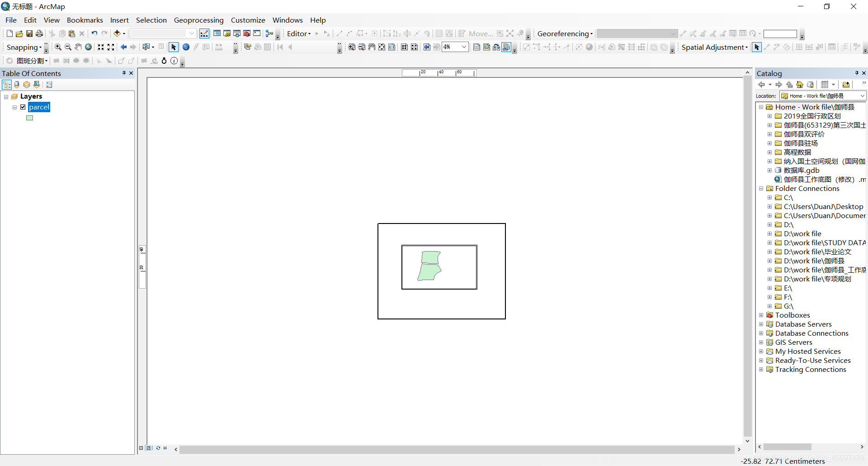Switch to Layout View button

pos(149,448)
